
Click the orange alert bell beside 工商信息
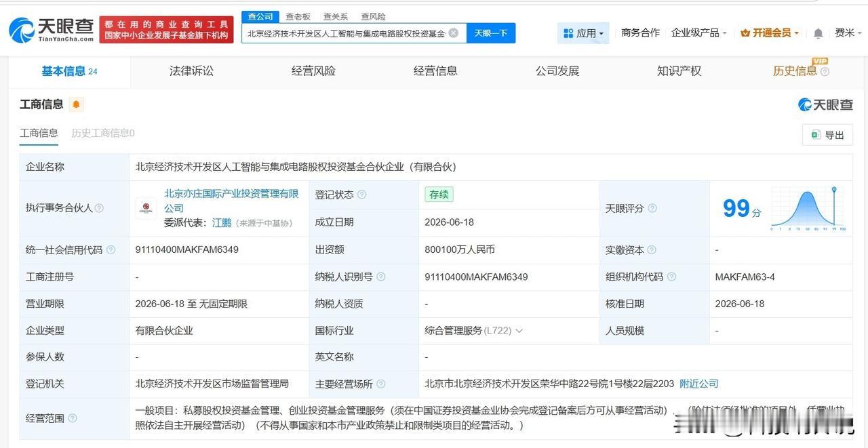[x=76, y=104]
